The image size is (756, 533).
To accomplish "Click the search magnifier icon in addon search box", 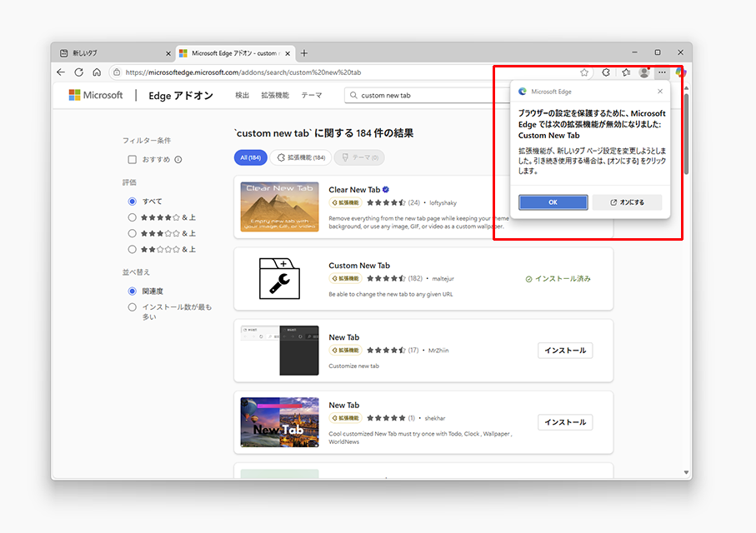I will click(353, 96).
